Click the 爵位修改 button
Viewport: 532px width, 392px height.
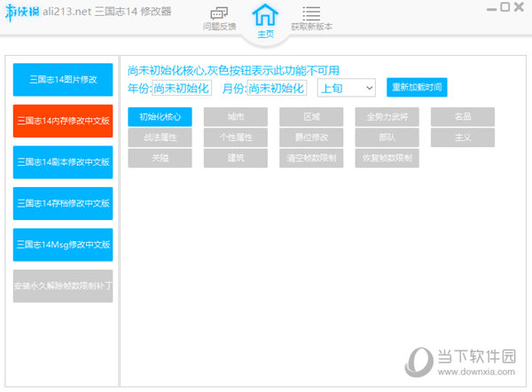[x=311, y=137]
